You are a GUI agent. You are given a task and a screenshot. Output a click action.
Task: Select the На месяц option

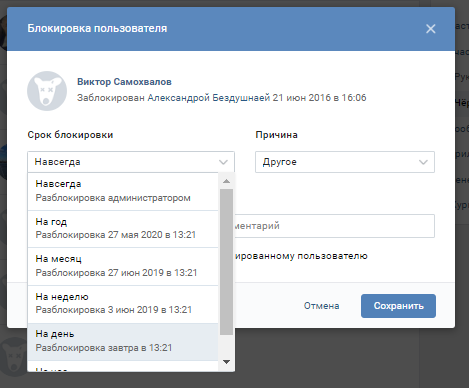coord(123,266)
